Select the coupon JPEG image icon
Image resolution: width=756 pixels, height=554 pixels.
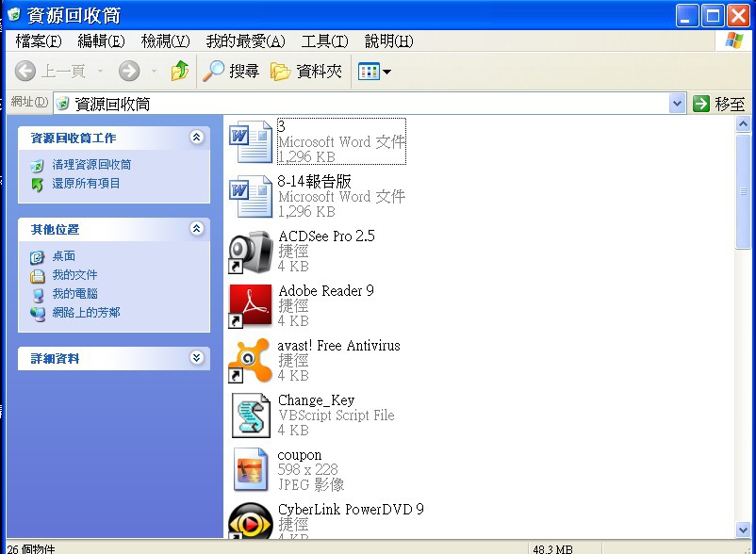250,470
